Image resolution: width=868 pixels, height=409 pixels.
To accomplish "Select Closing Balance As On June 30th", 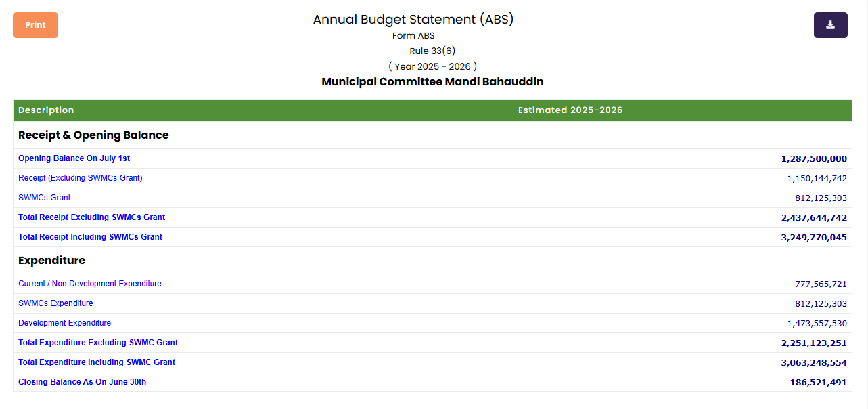I will click(82, 382).
